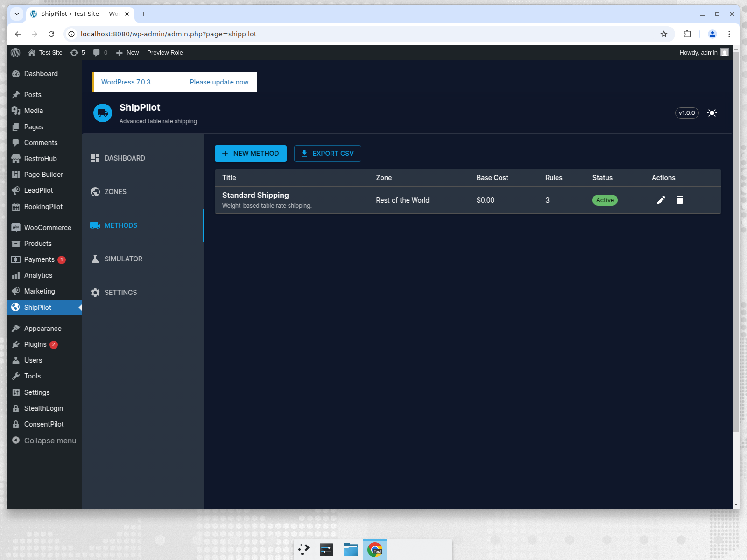
Task: Open a new browser tab
Action: 144,14
